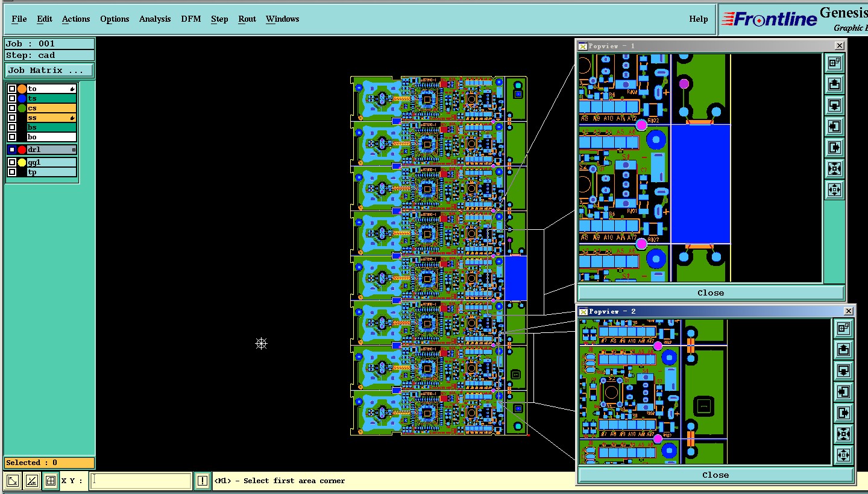Zoom out with Popview 1 outward-arrows icon
This screenshot has height=494, width=868.
point(834,189)
